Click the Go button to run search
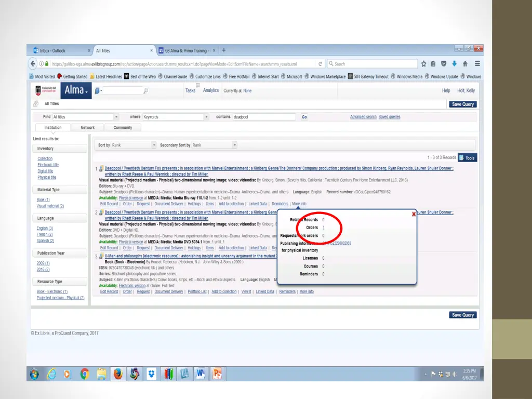This screenshot has height=399, width=532. [304, 117]
